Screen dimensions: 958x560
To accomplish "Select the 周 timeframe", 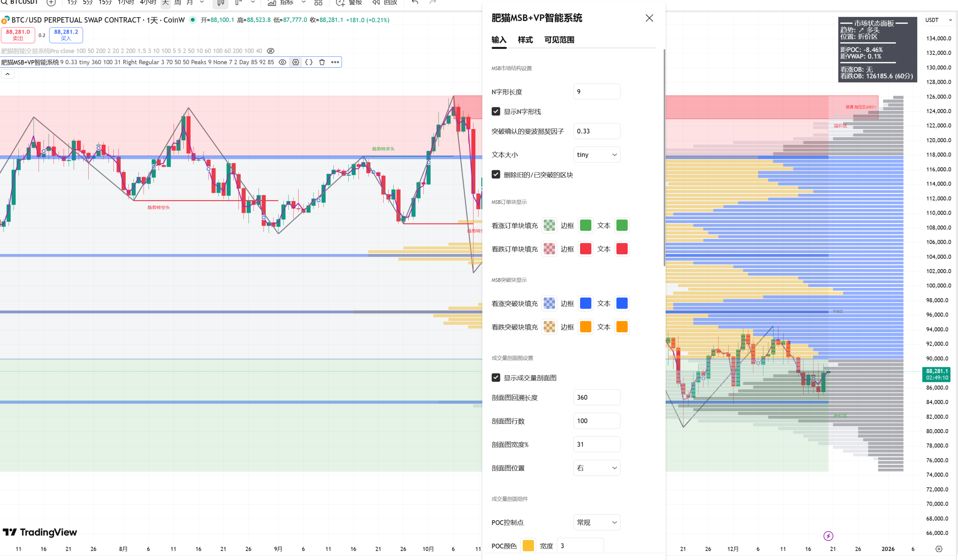I will 177,3.
